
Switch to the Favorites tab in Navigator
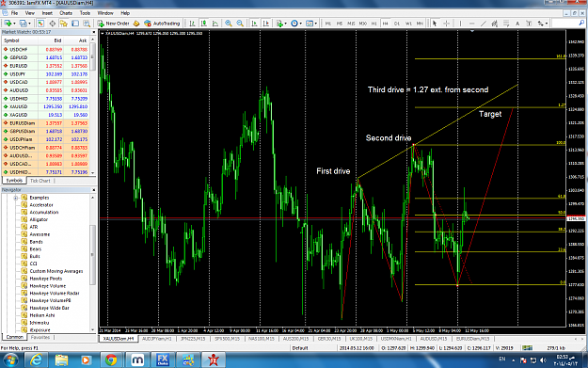[40, 337]
